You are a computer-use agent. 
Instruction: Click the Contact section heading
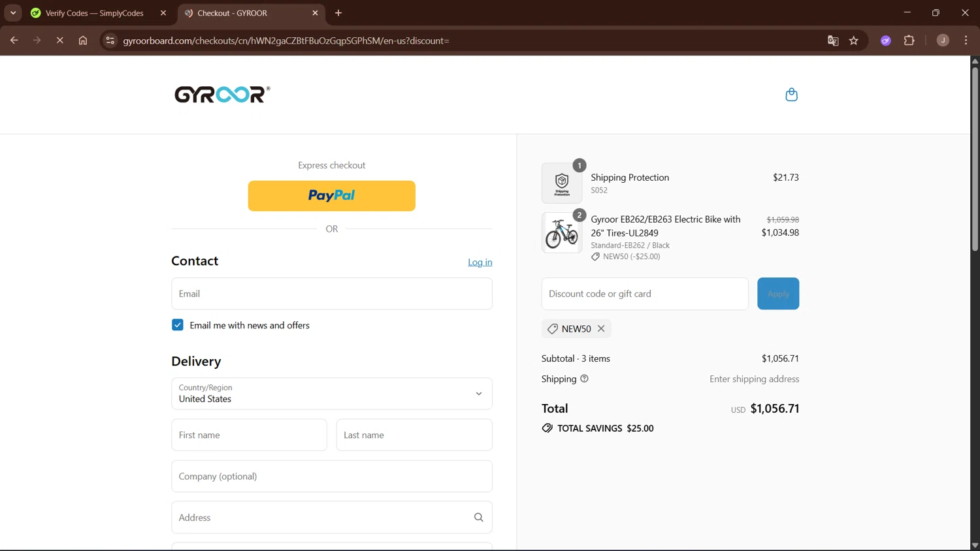(195, 261)
